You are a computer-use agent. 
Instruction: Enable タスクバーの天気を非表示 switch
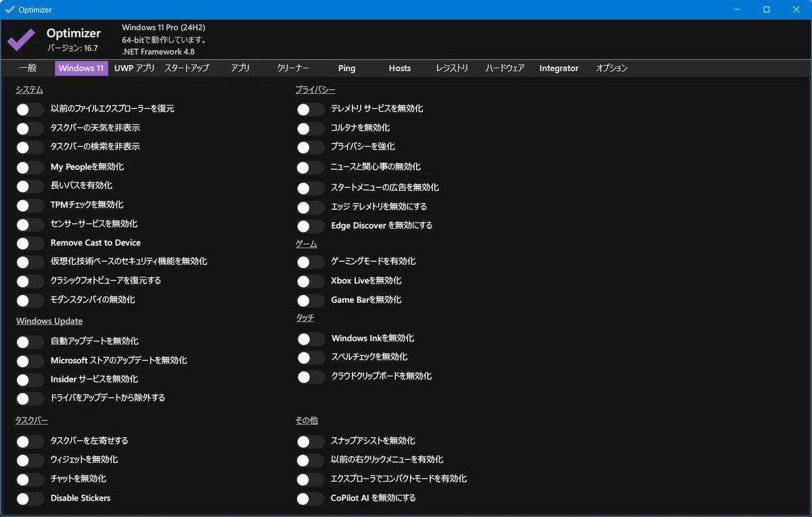click(30, 128)
